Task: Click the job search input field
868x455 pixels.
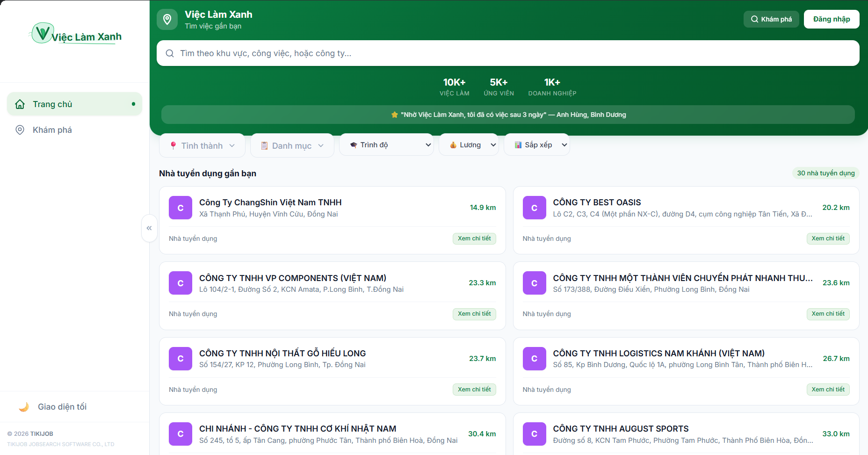Action: (508, 53)
